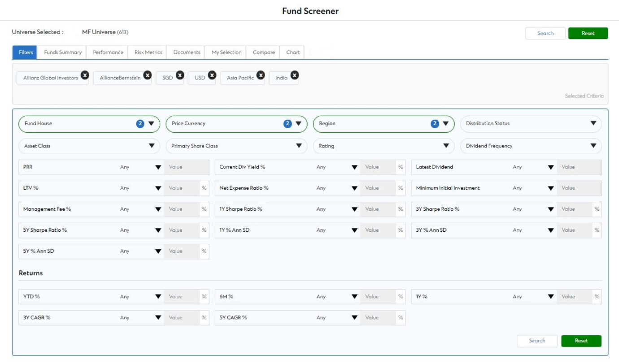Focus the Latest Dividend value field
The width and height of the screenshot is (619, 364).
pyautogui.click(x=579, y=167)
